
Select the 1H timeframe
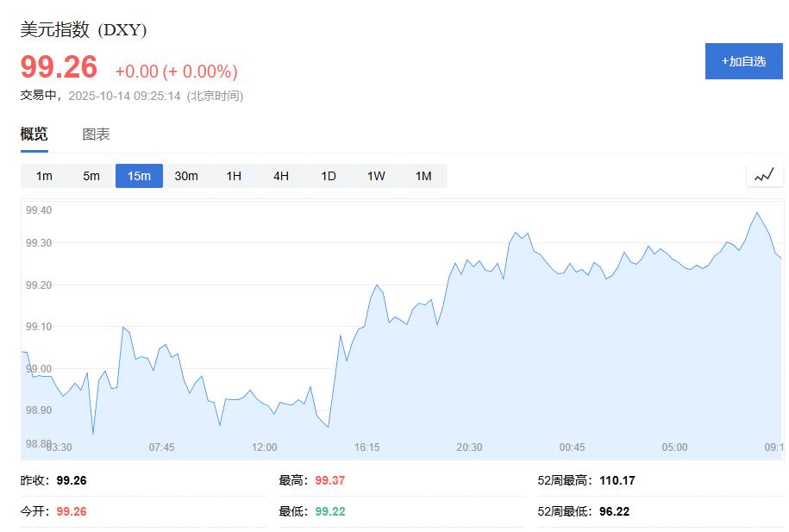click(233, 175)
